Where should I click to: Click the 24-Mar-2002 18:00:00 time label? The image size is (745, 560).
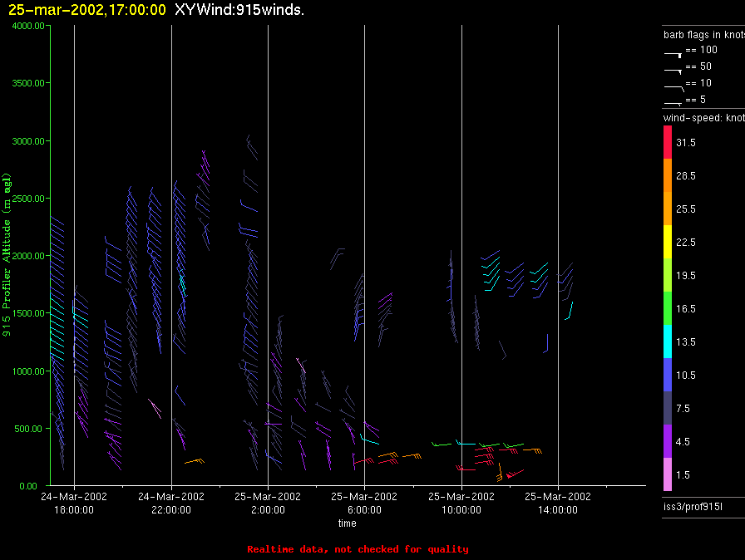(x=74, y=503)
